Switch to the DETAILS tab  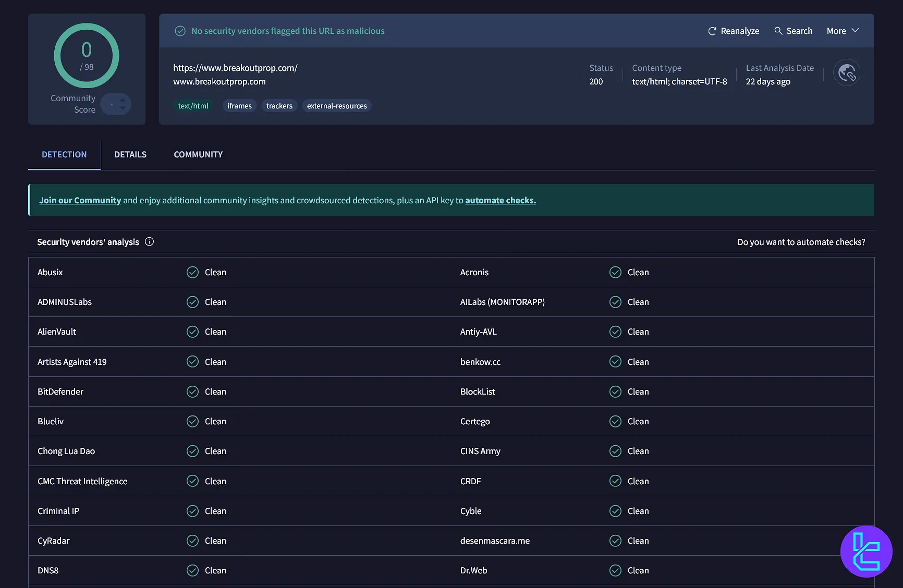click(130, 154)
